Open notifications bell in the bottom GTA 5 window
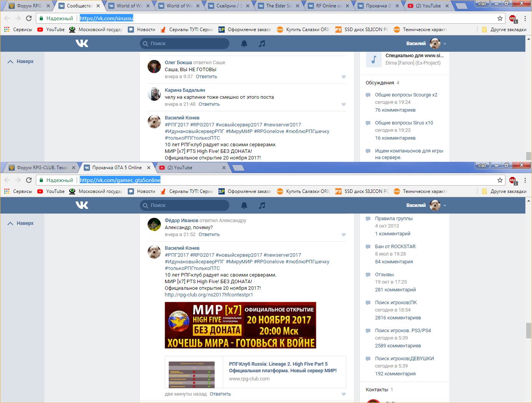 244,205
